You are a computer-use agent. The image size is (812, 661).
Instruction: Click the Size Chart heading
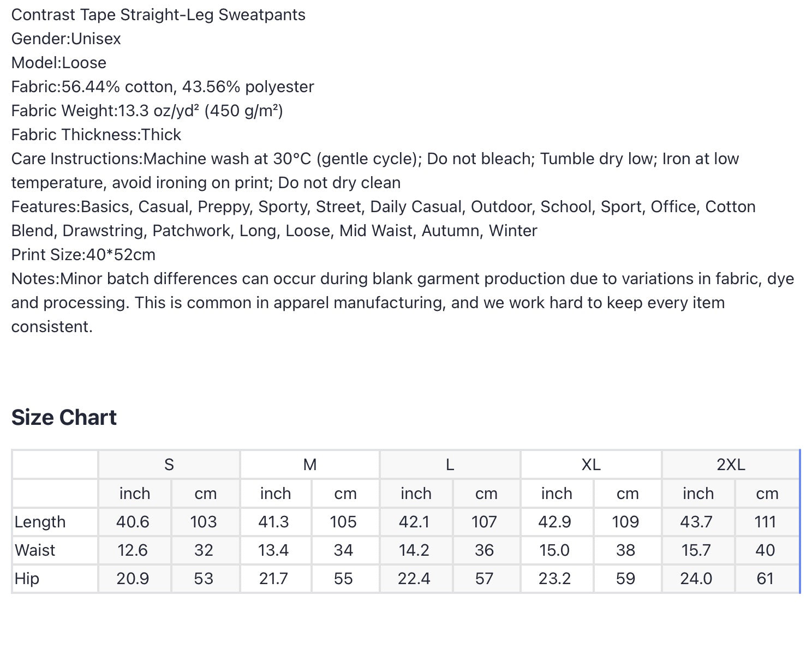[64, 417]
